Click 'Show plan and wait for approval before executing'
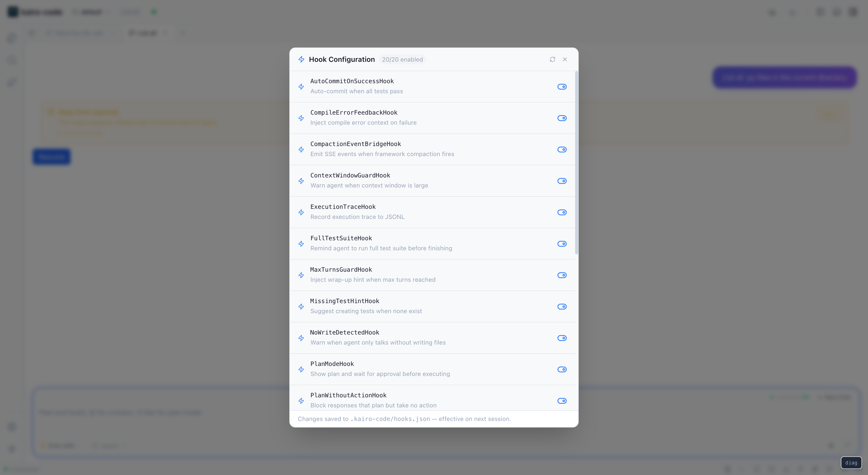 pyautogui.click(x=380, y=374)
